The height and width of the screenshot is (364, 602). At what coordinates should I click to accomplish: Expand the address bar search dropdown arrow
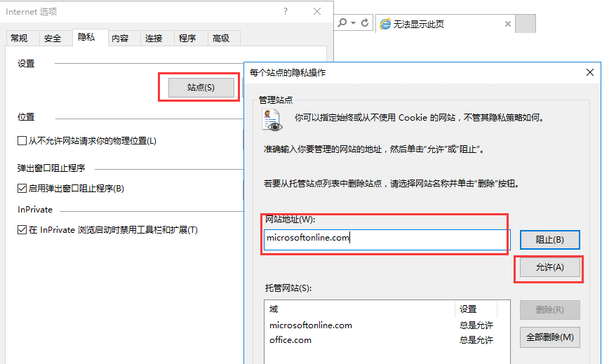[353, 23]
